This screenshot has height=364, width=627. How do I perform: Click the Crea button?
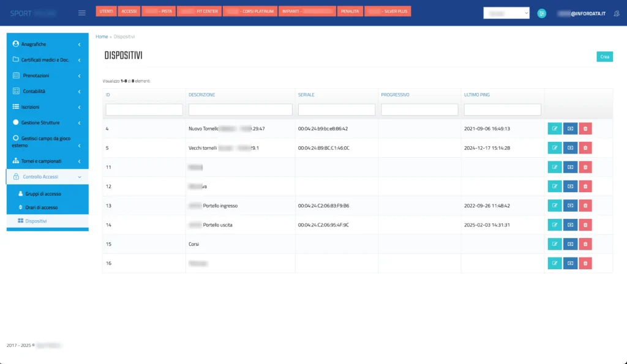point(604,57)
